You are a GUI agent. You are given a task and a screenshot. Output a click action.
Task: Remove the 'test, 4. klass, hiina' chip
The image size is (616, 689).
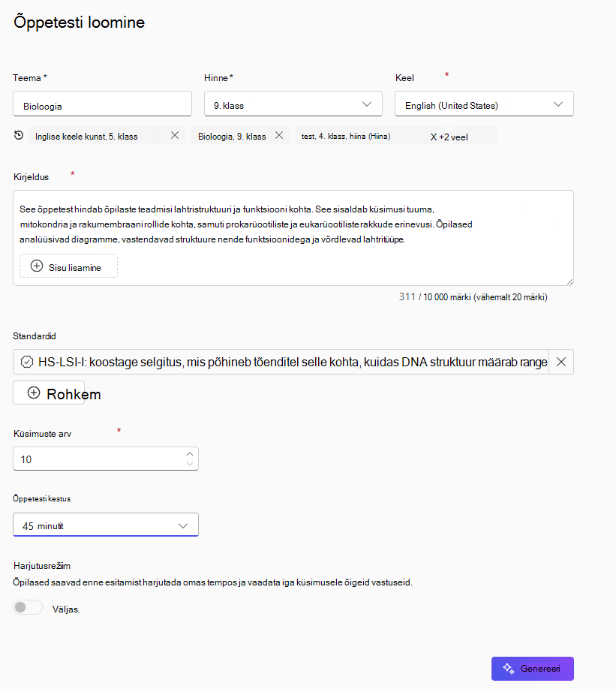point(434,137)
